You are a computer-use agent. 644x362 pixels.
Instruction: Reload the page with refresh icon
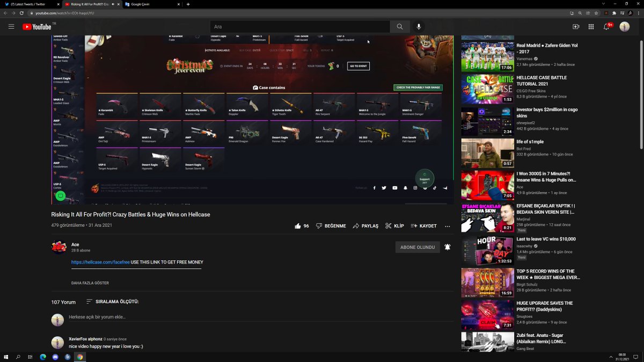point(23,13)
